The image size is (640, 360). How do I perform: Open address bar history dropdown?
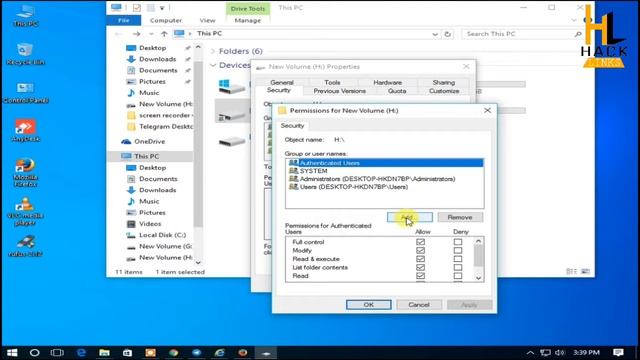[x=435, y=34]
